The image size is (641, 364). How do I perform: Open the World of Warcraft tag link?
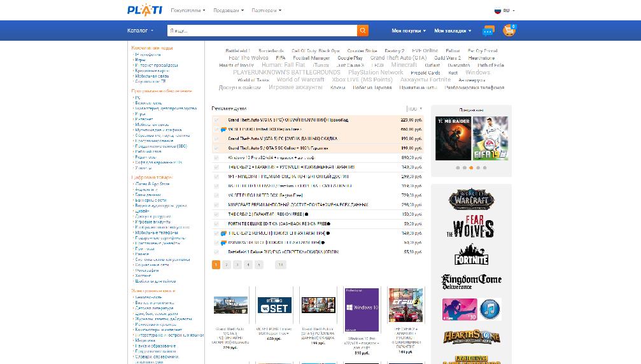300,80
